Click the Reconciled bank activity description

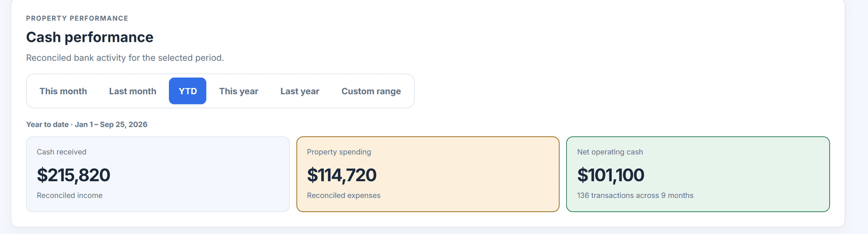[125, 58]
